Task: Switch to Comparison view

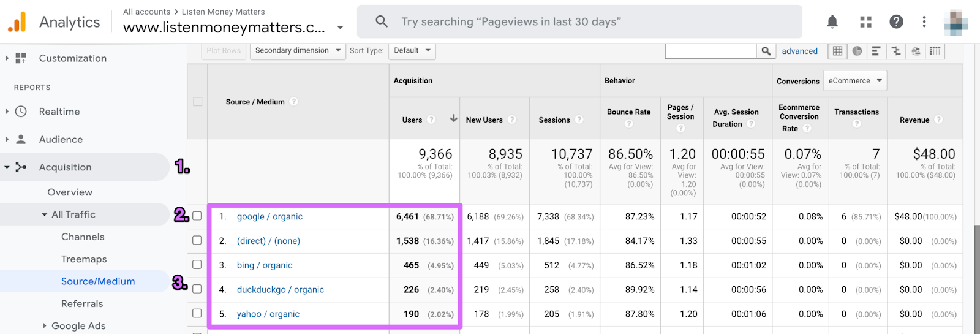Action: [x=895, y=51]
